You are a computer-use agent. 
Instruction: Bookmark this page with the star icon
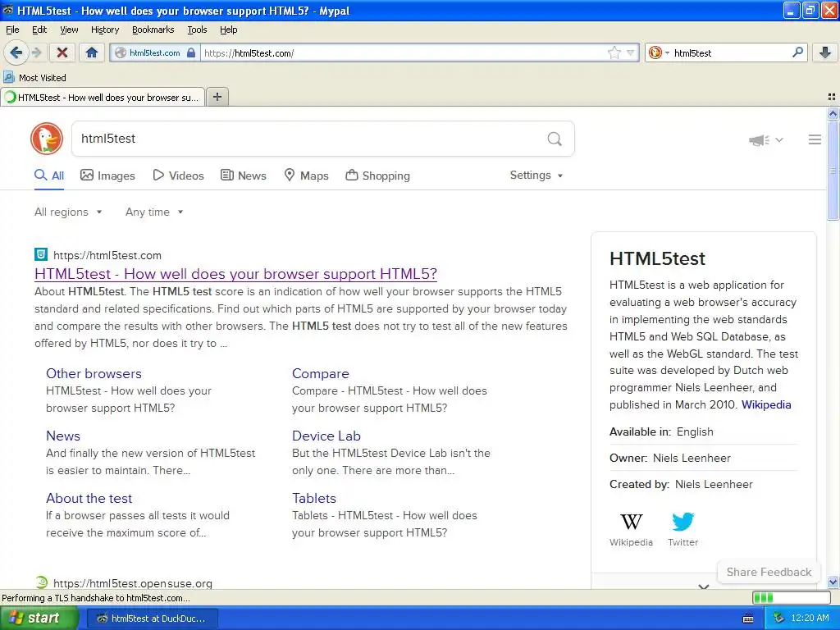click(614, 52)
